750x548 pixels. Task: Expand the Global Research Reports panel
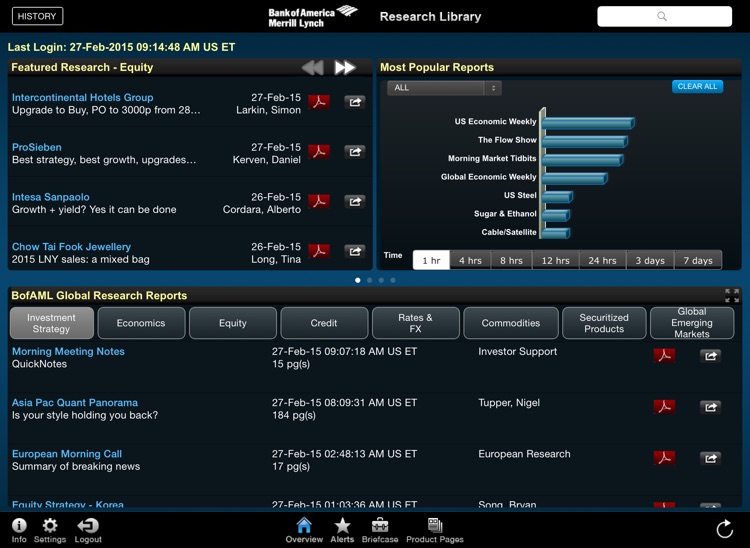[732, 296]
